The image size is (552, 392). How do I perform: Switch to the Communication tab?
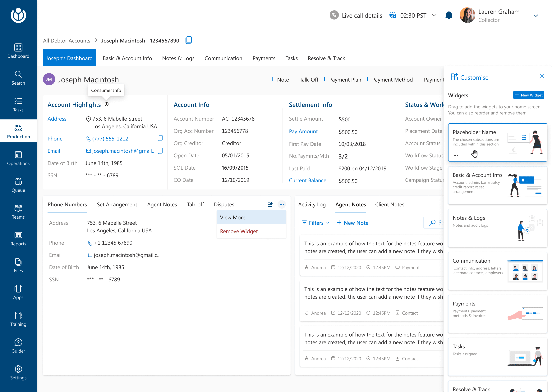pos(223,58)
